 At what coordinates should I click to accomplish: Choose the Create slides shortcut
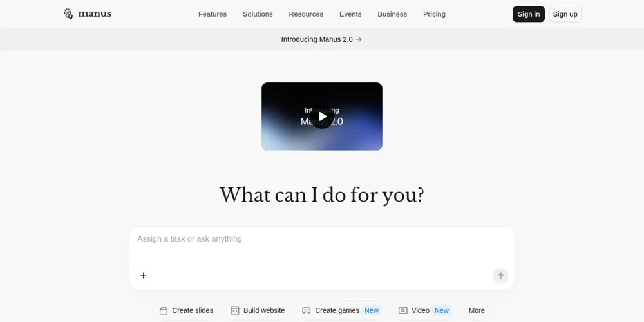point(186,310)
